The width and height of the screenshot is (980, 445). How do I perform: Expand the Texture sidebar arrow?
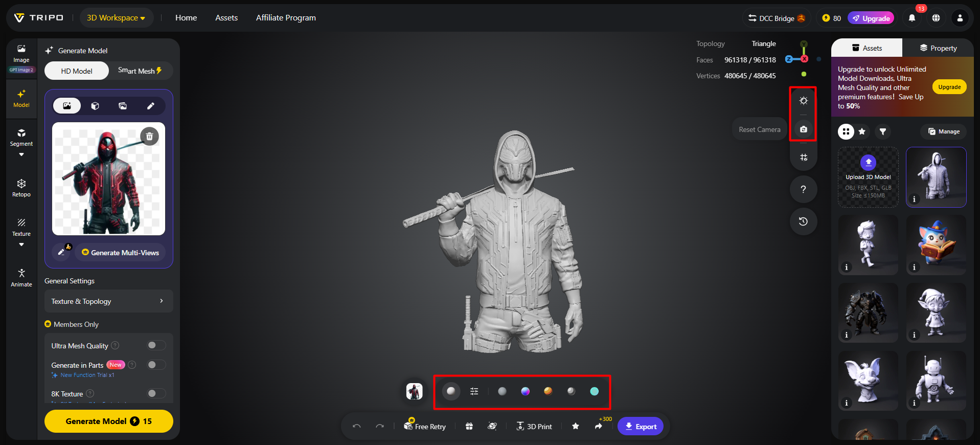click(21, 244)
